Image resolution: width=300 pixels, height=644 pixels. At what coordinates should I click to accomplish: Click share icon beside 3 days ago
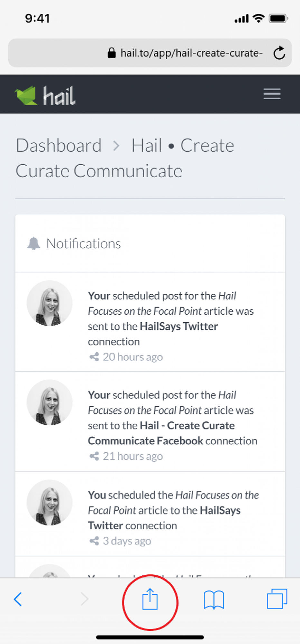click(x=94, y=541)
